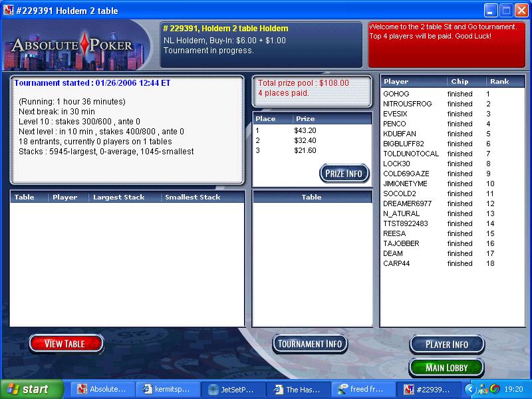Viewport: 532px width, 399px height.
Task: Click third place prize $21.60
Action: click(x=305, y=150)
